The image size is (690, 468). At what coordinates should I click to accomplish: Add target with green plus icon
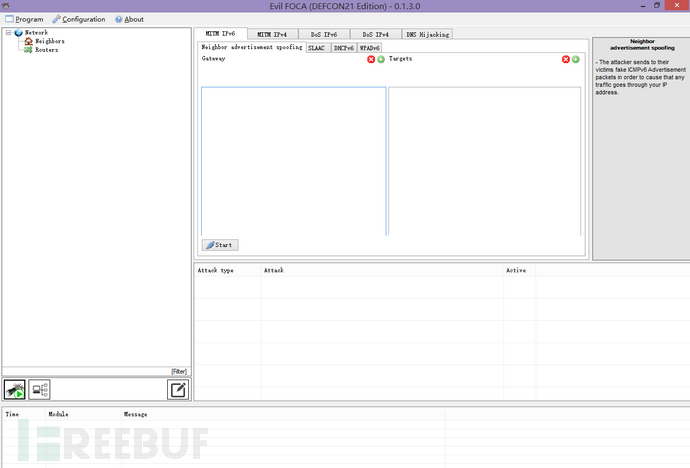click(576, 59)
